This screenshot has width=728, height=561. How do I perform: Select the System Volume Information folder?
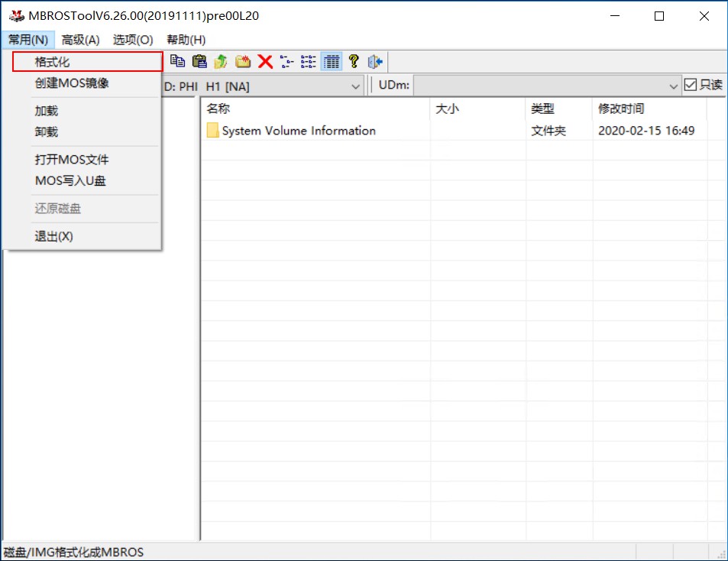coord(298,131)
